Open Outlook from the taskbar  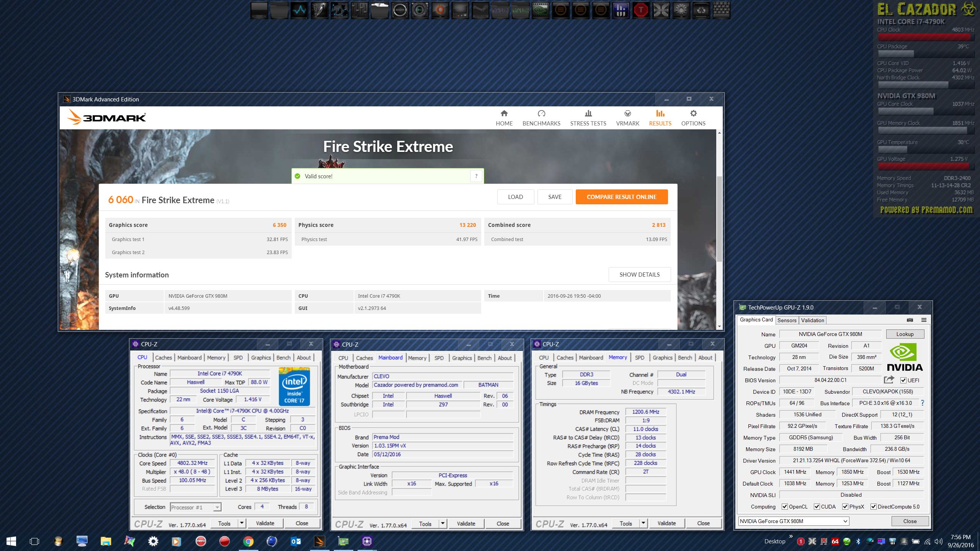pyautogui.click(x=296, y=541)
